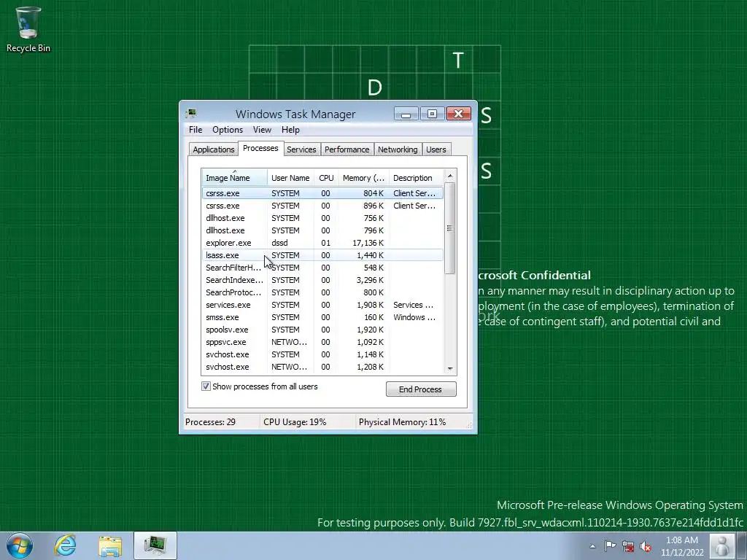Maximize the Task Manager window
This screenshot has height=560, width=747.
432,114
